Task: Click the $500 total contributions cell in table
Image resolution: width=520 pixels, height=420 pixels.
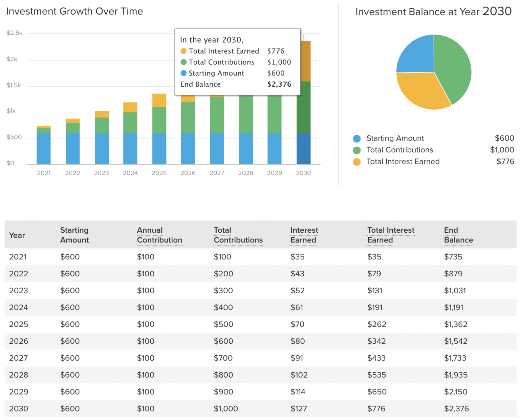Action: [223, 324]
